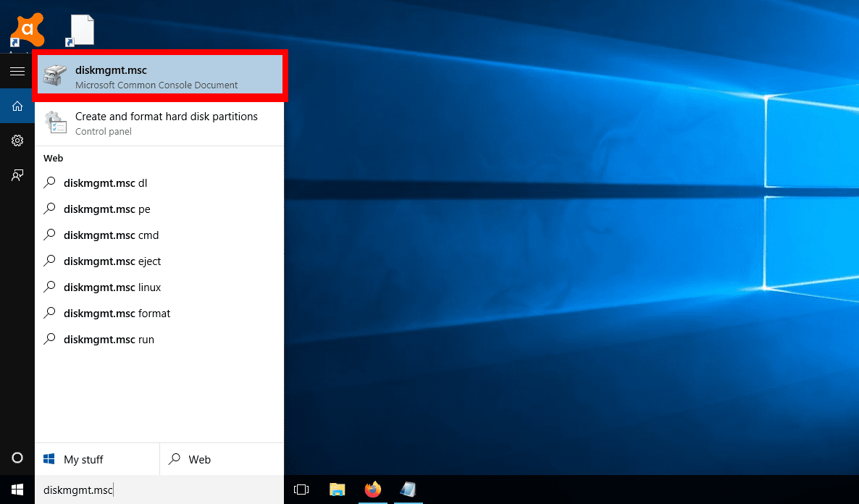Open Firefox from the taskbar
This screenshot has width=859, height=504.
[x=372, y=490]
